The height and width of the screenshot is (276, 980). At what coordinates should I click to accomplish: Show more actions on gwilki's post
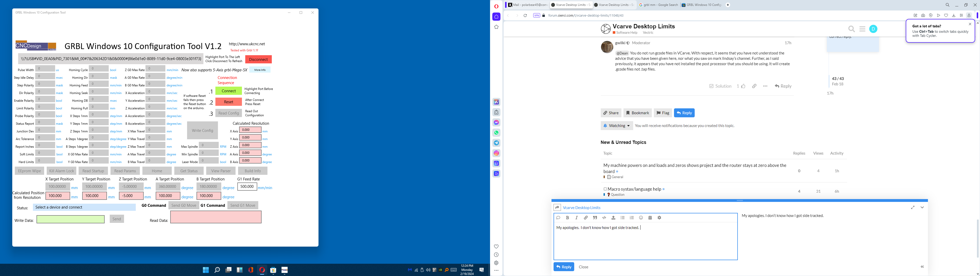[765, 86]
